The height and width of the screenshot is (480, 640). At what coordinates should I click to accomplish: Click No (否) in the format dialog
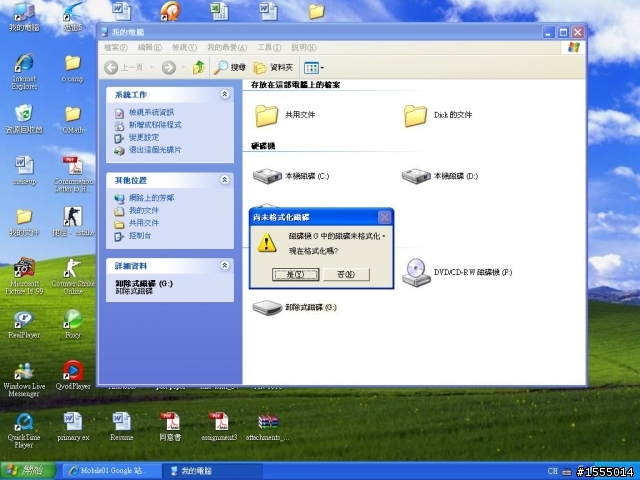click(x=346, y=274)
